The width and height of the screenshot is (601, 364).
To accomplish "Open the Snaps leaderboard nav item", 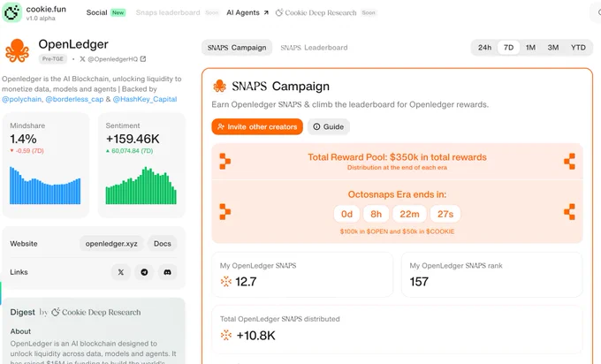I will pos(168,12).
